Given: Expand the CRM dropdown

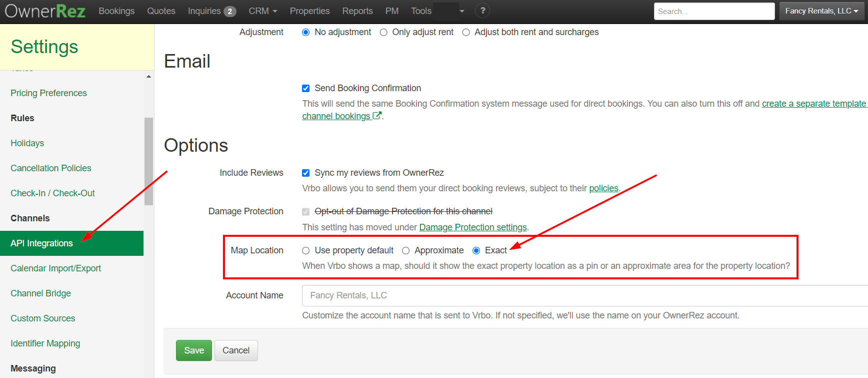Looking at the screenshot, I should click(x=263, y=11).
